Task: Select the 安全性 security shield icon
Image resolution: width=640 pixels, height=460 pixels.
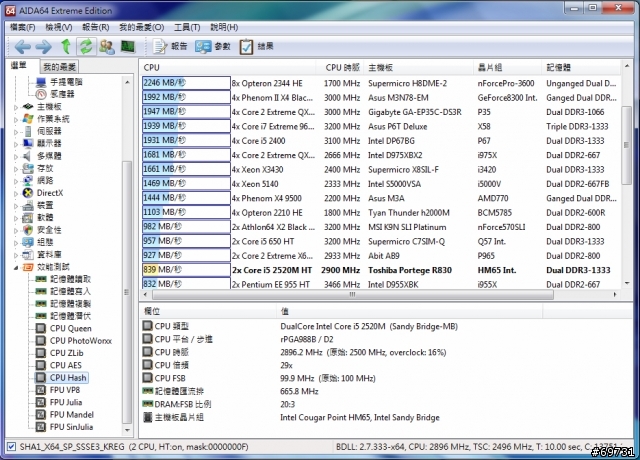Action: pos(28,230)
